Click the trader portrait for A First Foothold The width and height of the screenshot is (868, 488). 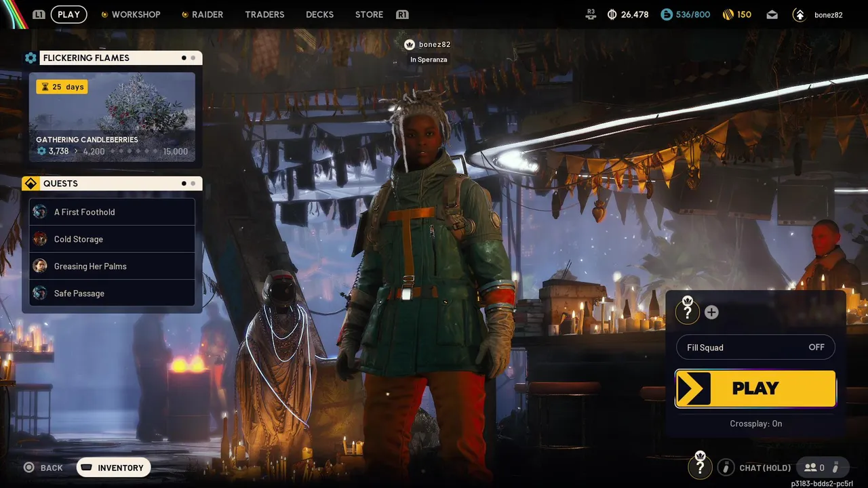pos(40,211)
